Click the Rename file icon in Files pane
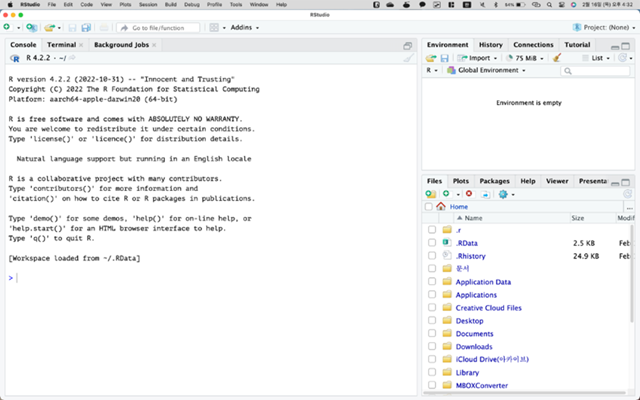 point(485,194)
